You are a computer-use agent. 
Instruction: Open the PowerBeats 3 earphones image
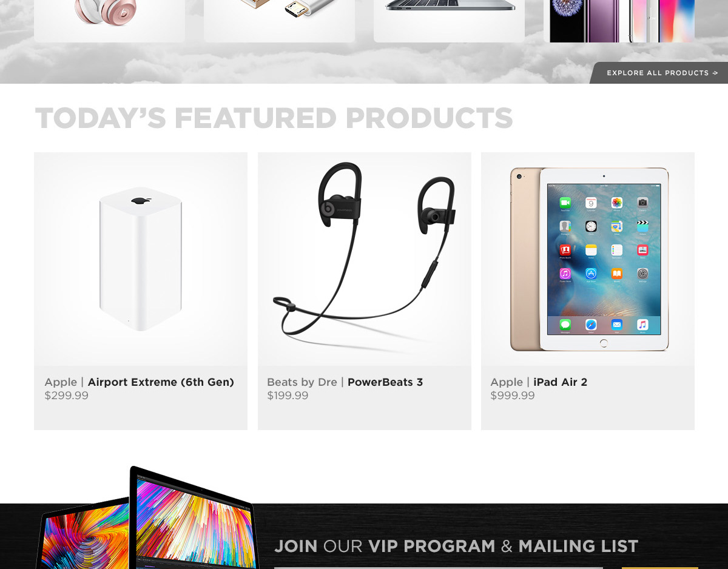(365, 259)
